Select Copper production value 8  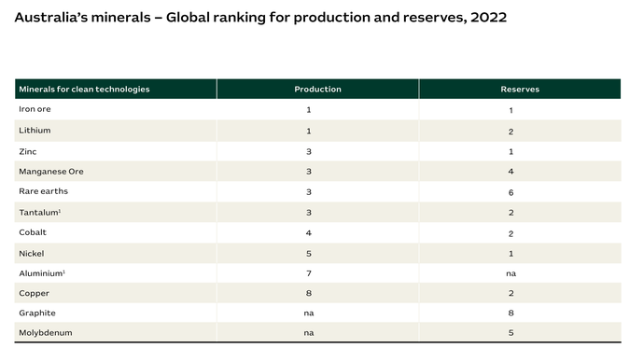pyautogui.click(x=308, y=293)
